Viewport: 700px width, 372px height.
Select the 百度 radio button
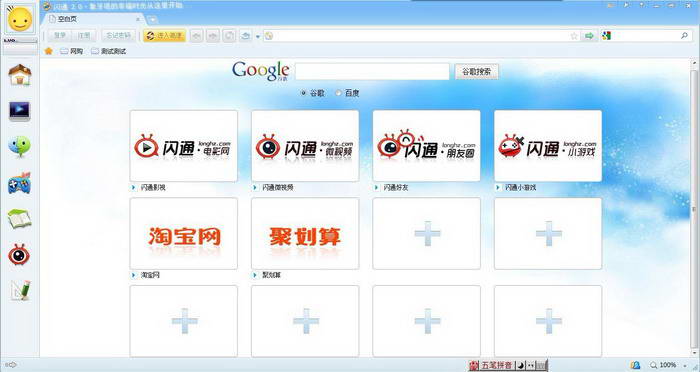point(338,93)
